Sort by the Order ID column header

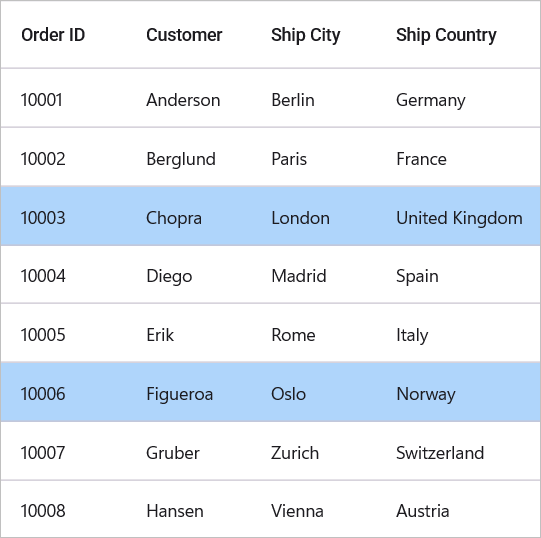[x=53, y=35]
